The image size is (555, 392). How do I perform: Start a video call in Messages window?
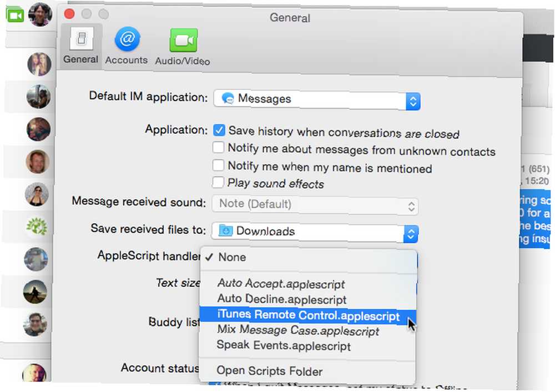[x=15, y=15]
